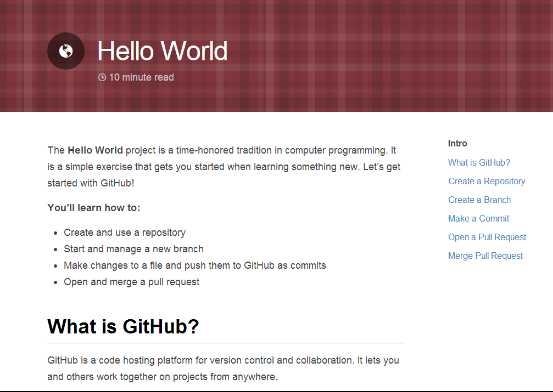Open the 'What is GitHub?' sidebar link

[479, 163]
